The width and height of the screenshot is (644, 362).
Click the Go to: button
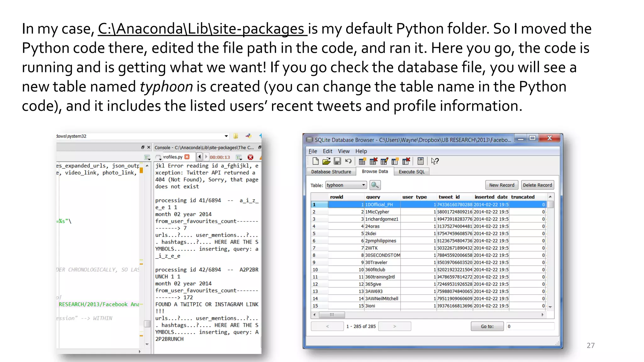click(487, 326)
